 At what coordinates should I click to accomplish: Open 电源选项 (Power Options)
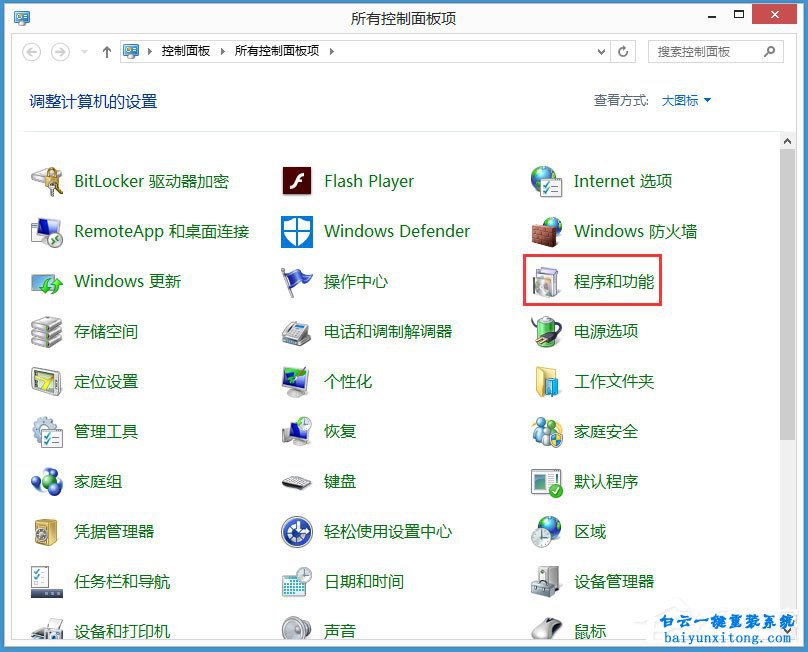[601, 331]
